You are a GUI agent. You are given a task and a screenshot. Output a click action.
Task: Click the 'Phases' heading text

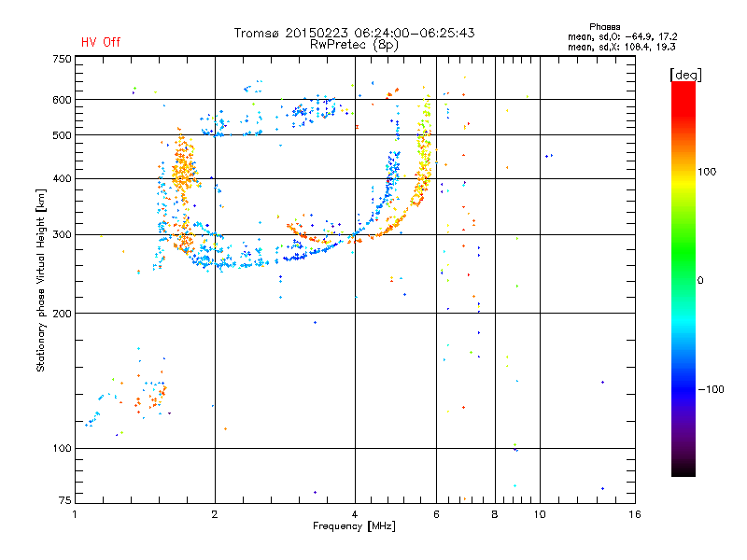(x=604, y=27)
